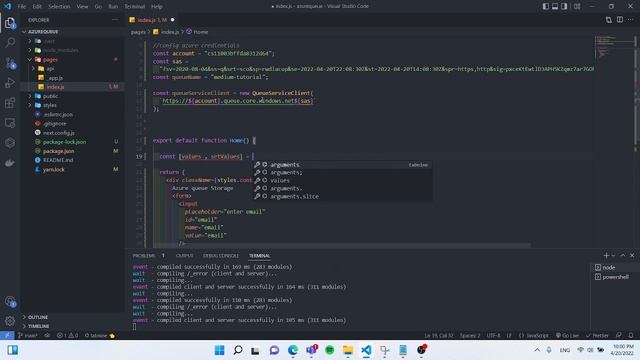Open Run and Debug view
The width and height of the screenshot is (640, 360).
click(10, 83)
